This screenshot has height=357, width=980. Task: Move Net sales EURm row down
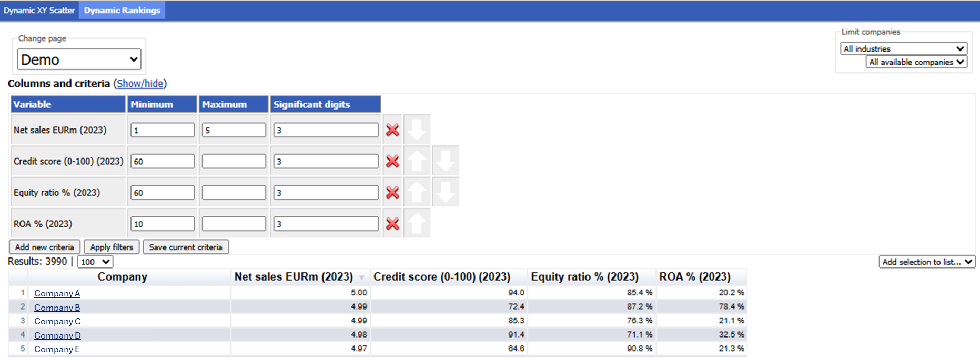pos(417,130)
